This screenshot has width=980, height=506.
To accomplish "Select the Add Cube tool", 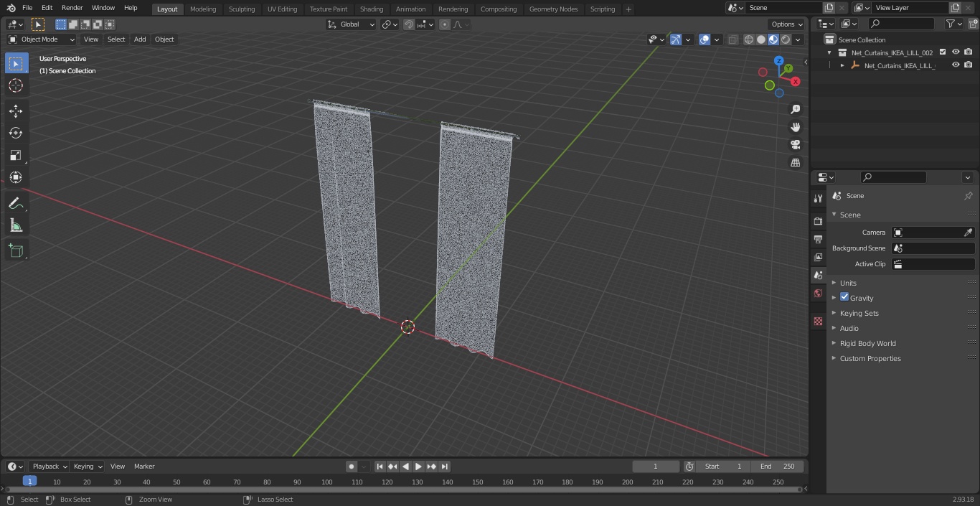I will [x=16, y=250].
